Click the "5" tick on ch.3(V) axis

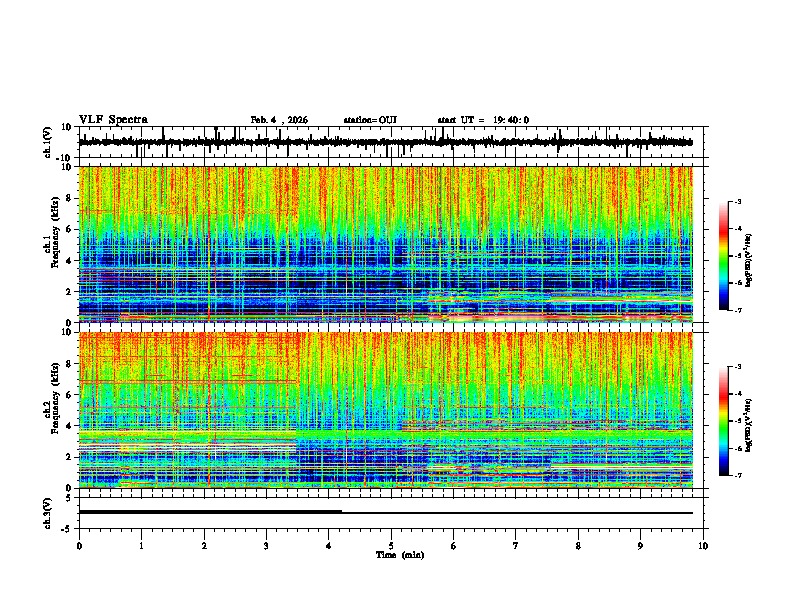(x=70, y=498)
